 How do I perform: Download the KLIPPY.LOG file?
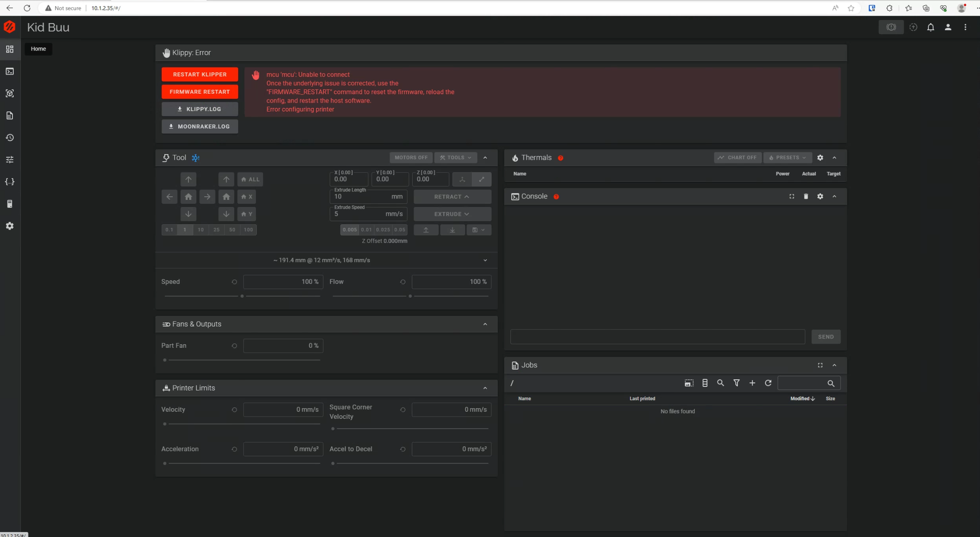199,109
